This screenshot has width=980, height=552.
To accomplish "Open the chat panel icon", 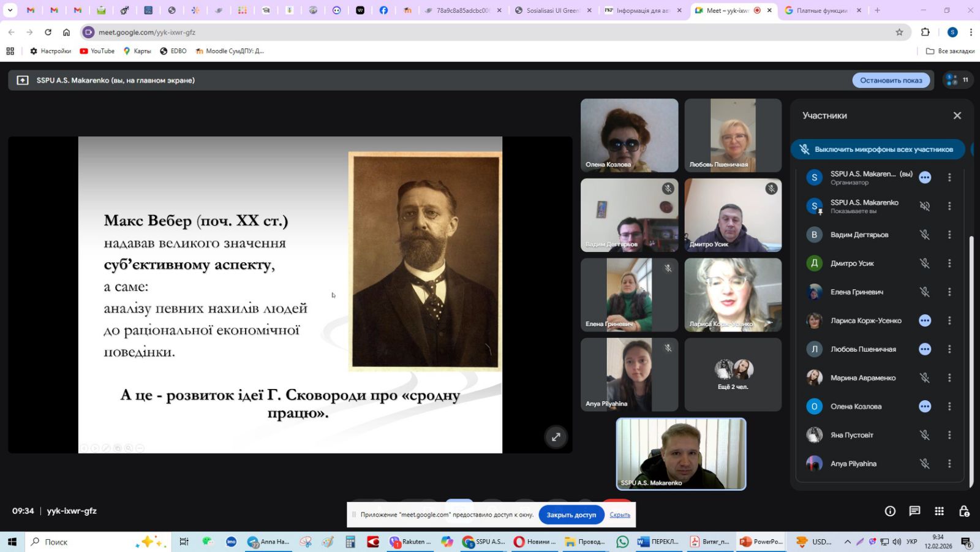I will click(x=914, y=511).
